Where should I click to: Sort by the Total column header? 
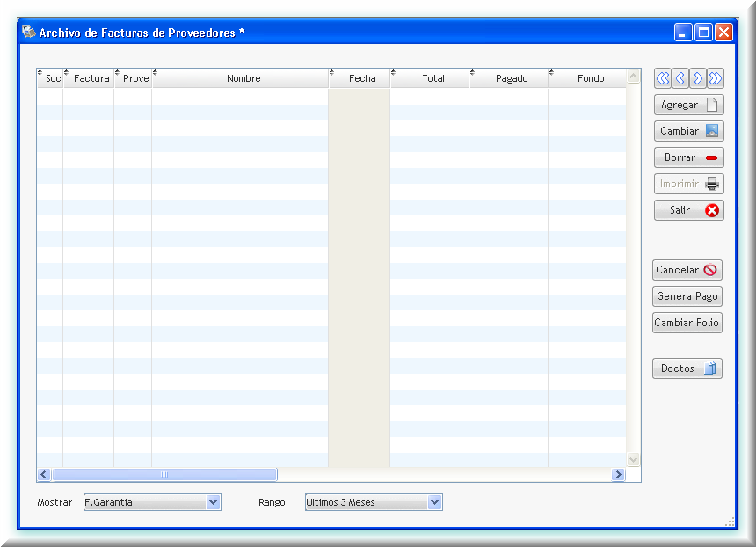coord(430,78)
